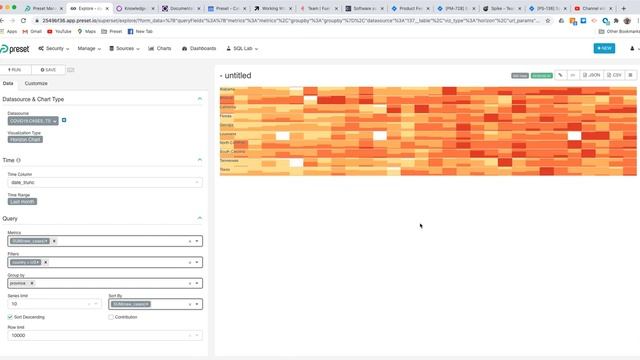Click the untitled chart title
Image resolution: width=640 pixels, height=360 pixels.
[x=238, y=76]
